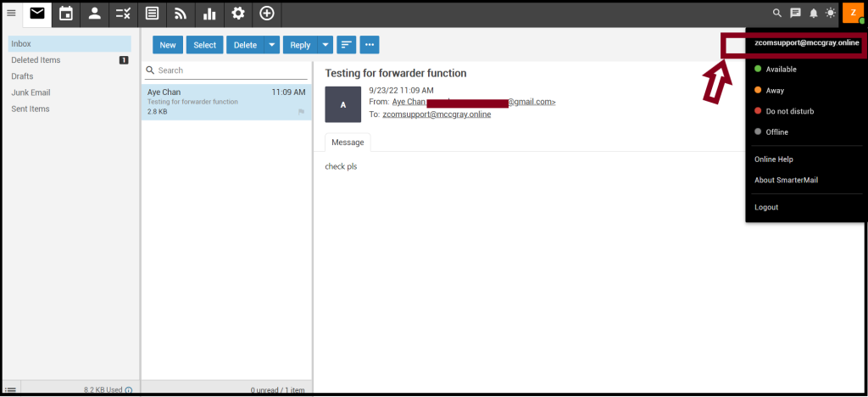868x397 pixels.
Task: Switch to the Message tab
Action: pyautogui.click(x=348, y=143)
